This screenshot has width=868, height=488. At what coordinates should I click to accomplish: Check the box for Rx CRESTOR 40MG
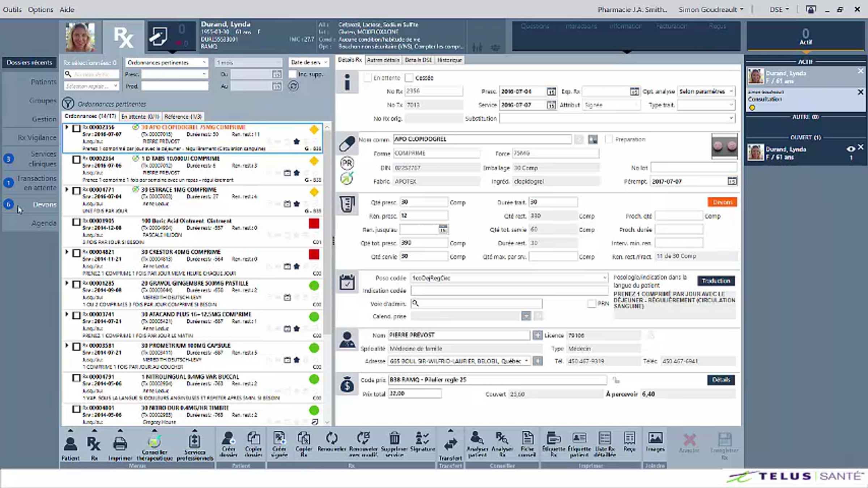point(76,253)
